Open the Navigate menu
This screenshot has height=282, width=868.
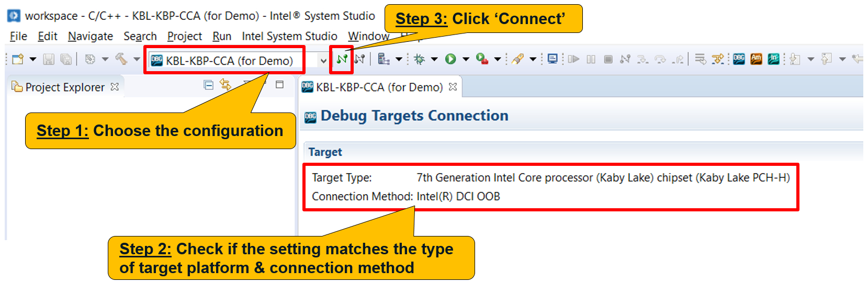click(x=91, y=36)
